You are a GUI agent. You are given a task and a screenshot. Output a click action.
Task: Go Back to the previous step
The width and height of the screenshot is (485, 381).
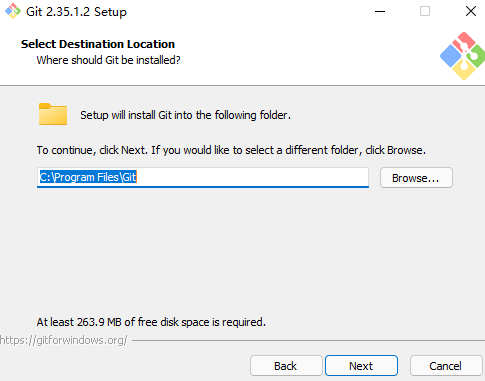coord(286,366)
